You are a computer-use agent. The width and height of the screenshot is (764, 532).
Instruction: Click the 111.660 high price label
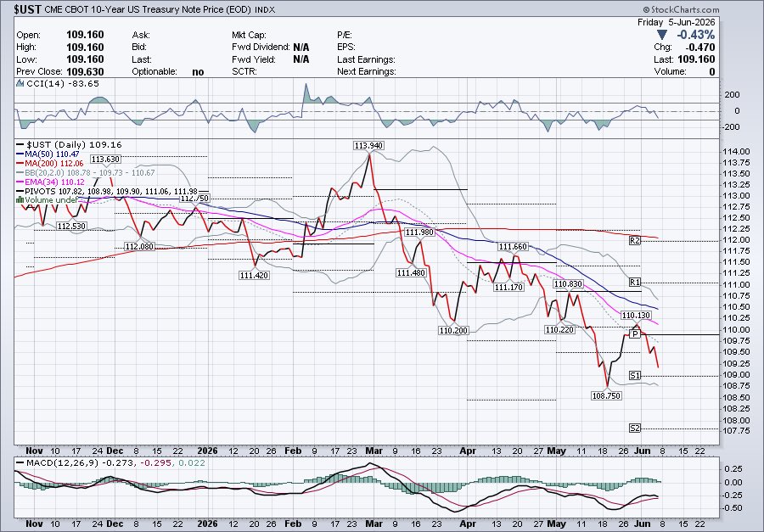(513, 247)
